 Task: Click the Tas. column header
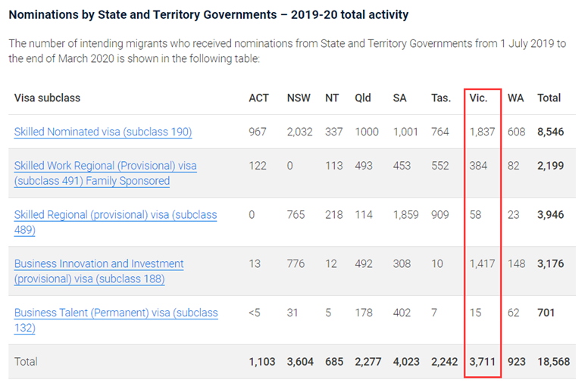coord(441,98)
